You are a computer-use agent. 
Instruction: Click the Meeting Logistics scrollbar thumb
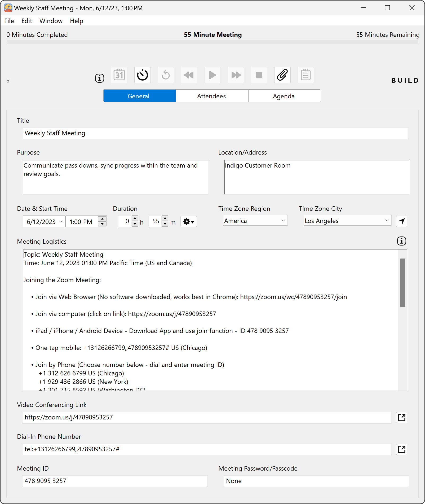click(402, 282)
